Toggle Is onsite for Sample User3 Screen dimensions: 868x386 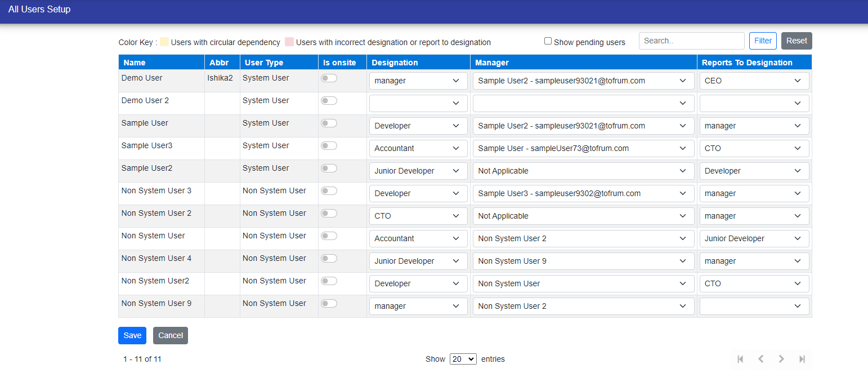(x=329, y=146)
